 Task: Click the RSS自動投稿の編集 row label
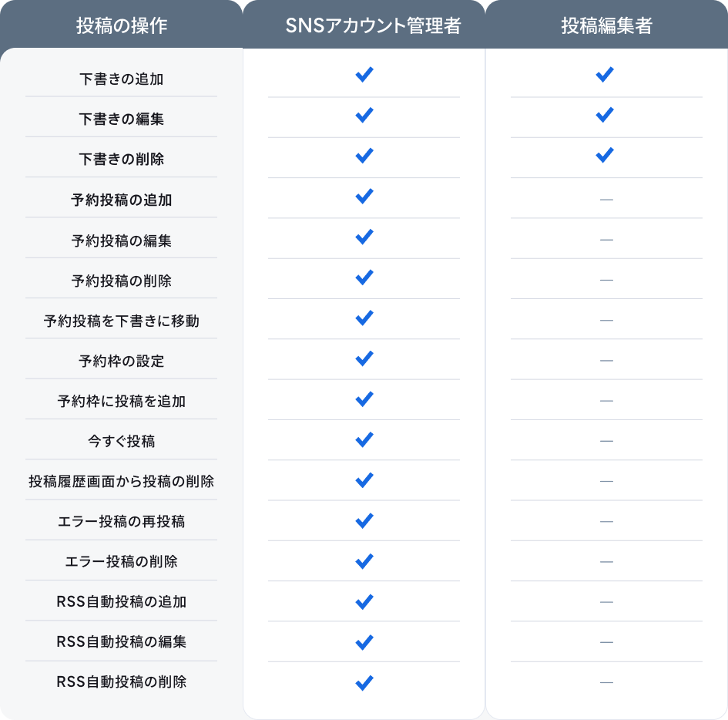pos(122,641)
